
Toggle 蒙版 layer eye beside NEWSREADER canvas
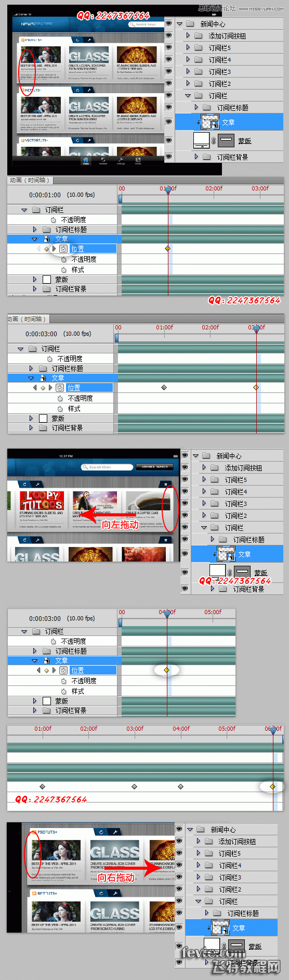pyautogui.click(x=168, y=141)
